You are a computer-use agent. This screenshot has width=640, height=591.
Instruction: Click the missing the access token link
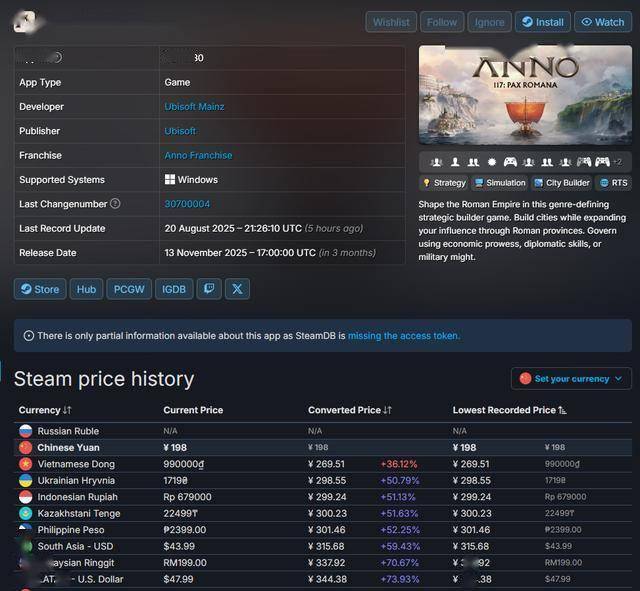point(404,336)
